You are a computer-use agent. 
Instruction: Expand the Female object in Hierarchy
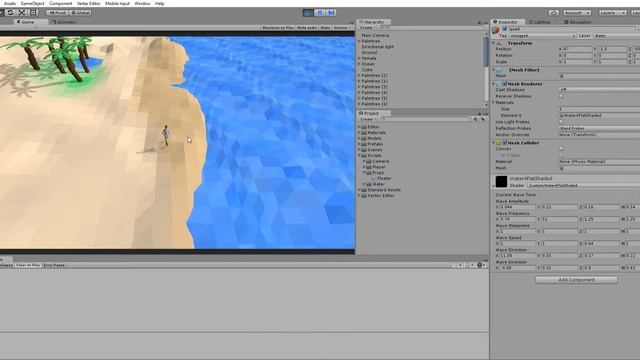click(x=359, y=58)
